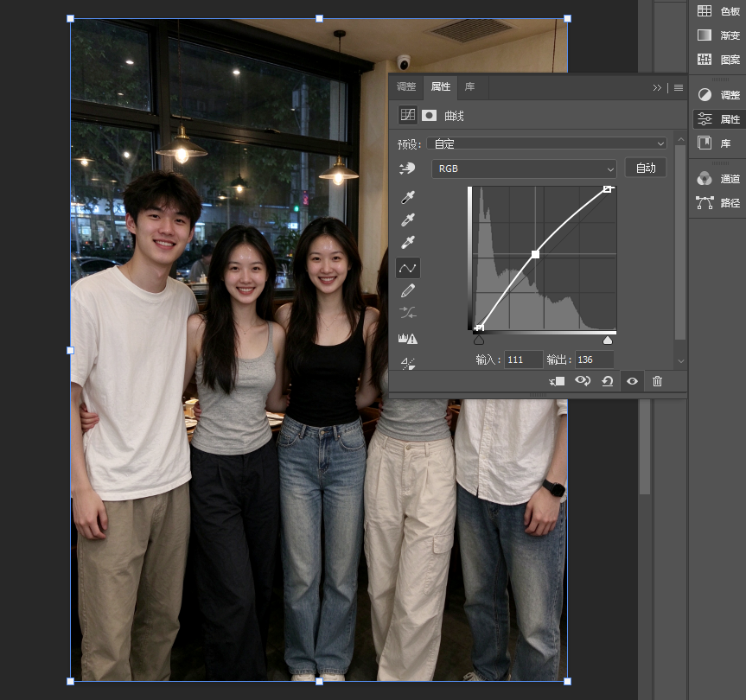This screenshot has width=746, height=700.
Task: Click the histogram warning recalculate icon
Action: tap(408, 339)
